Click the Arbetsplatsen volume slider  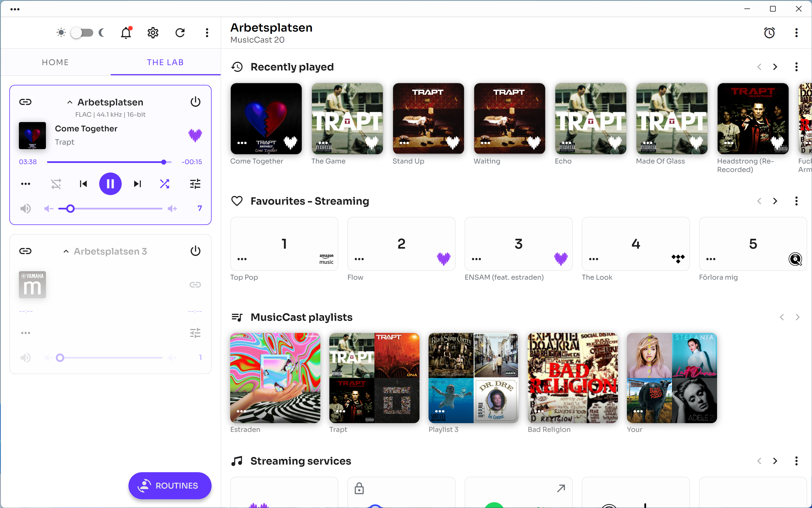coord(110,209)
